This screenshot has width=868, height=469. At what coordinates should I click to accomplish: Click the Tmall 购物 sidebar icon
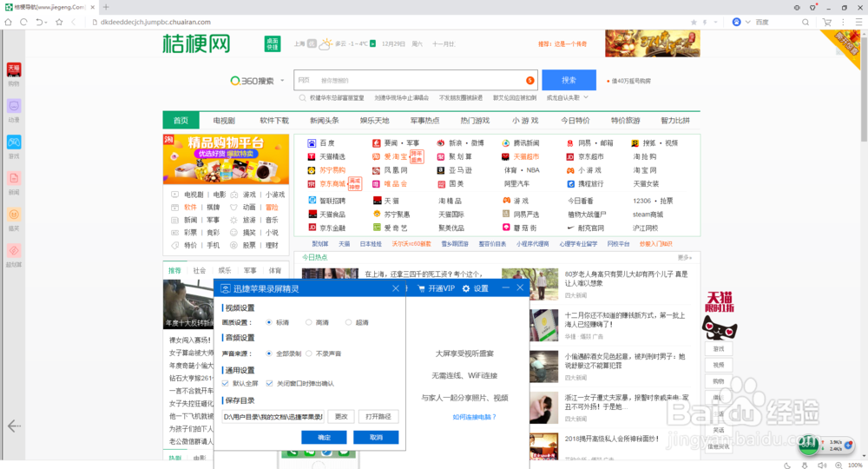[x=14, y=69]
